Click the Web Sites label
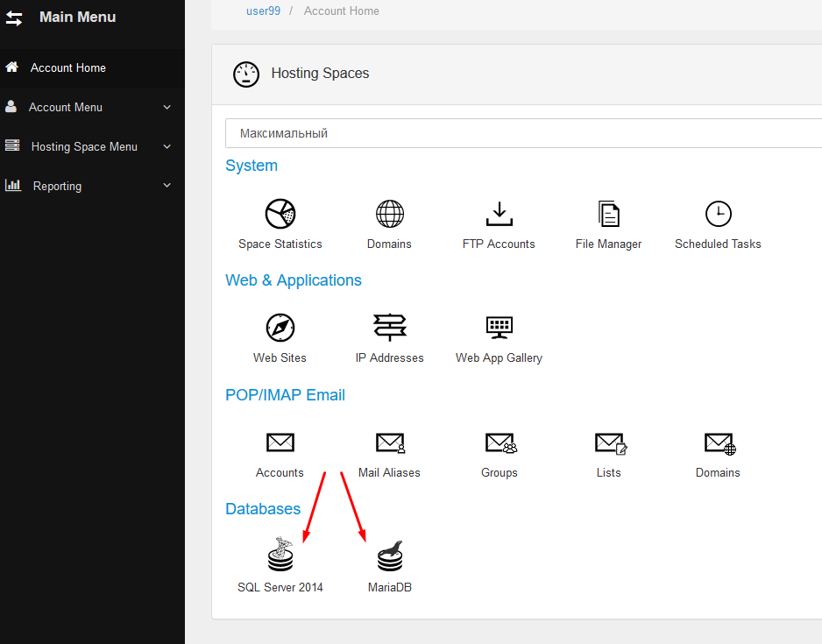This screenshot has height=644, width=822. (280, 357)
